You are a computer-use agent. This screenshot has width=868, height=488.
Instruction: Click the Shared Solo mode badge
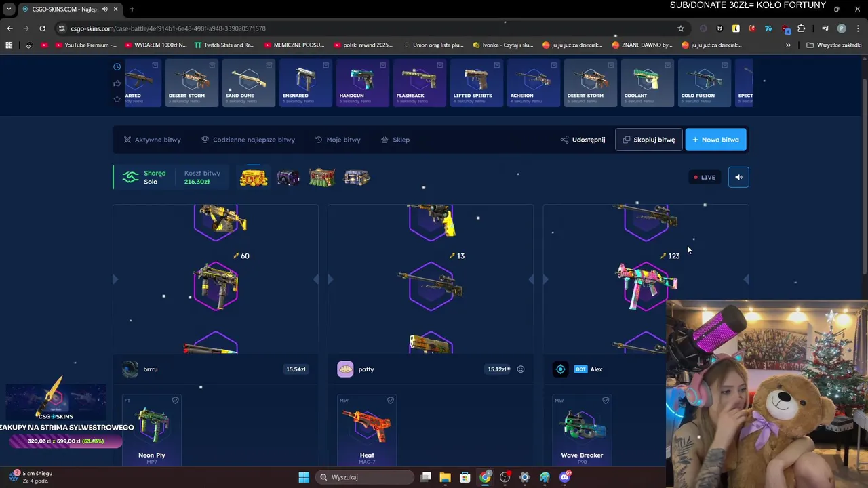click(x=144, y=177)
